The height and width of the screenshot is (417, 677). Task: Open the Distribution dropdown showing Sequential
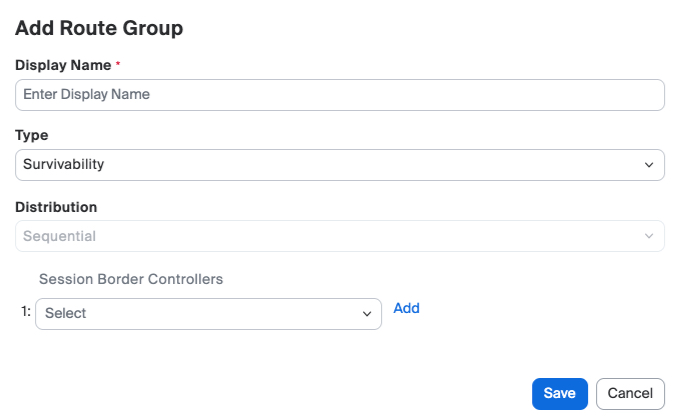[340, 237]
